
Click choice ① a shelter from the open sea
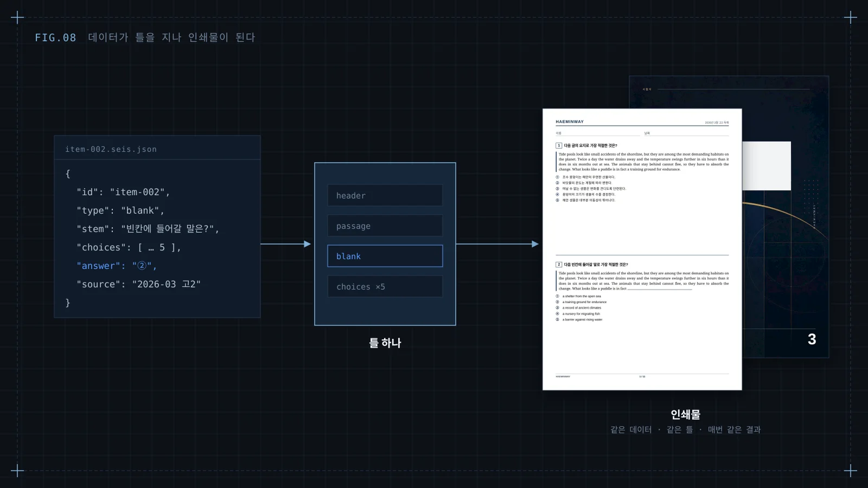click(578, 296)
